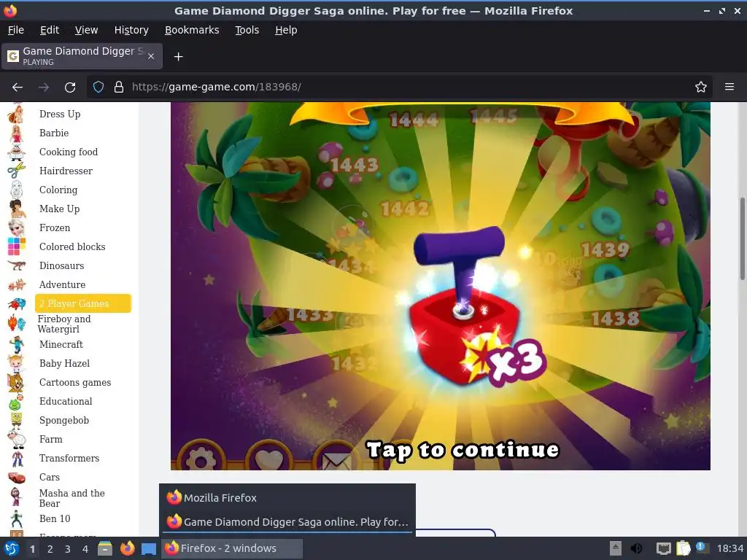Viewport: 747px width, 560px height.
Task: Click the Dinosaurs category icon
Action: (x=16, y=265)
